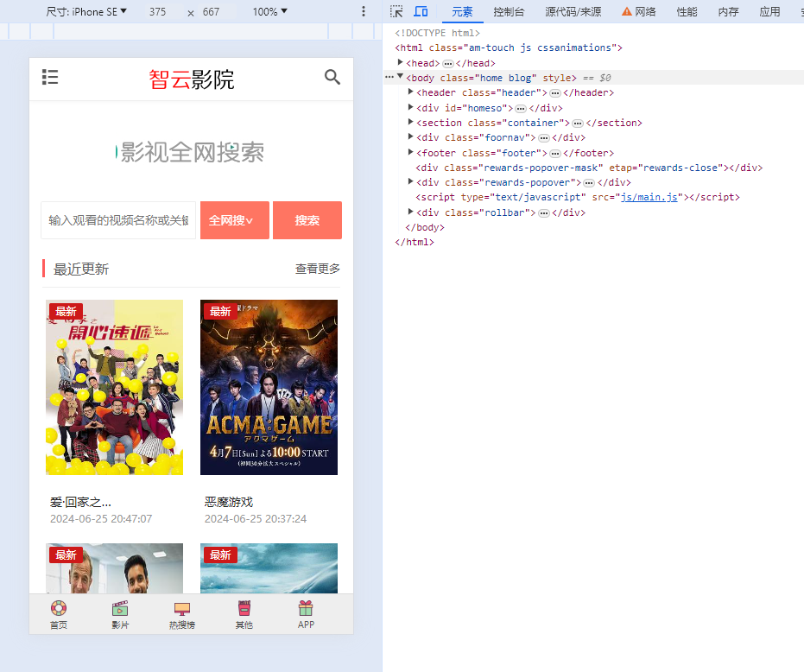Image resolution: width=804 pixels, height=672 pixels.
Task: Click the ellipsis badge in footer element row
Action: (555, 154)
